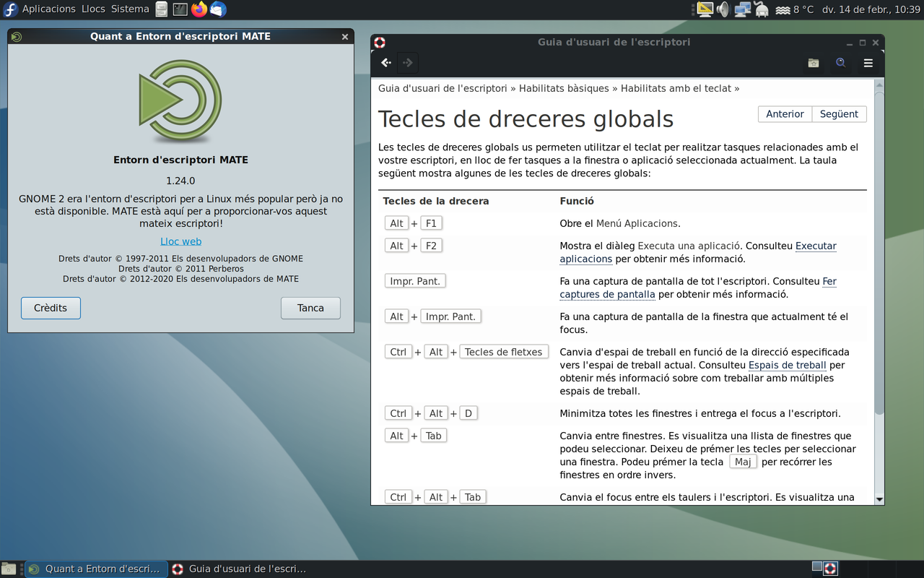
Task: Open the Fedora main menu icon
Action: 10,9
